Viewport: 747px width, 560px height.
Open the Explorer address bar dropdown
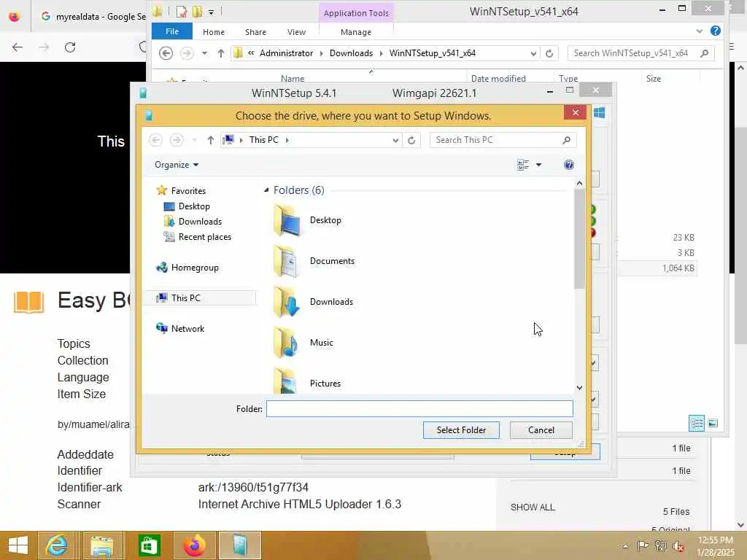click(533, 53)
